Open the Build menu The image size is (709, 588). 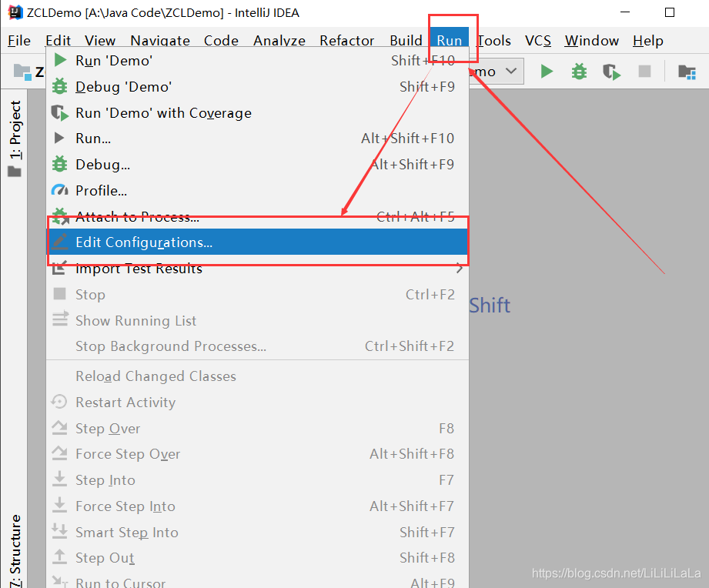pos(406,41)
